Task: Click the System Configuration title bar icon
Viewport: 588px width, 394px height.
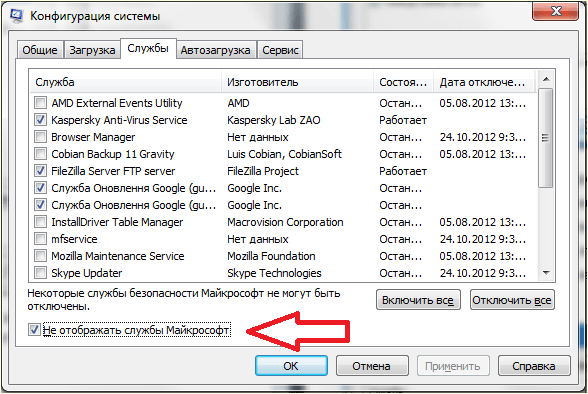Action: [x=16, y=16]
